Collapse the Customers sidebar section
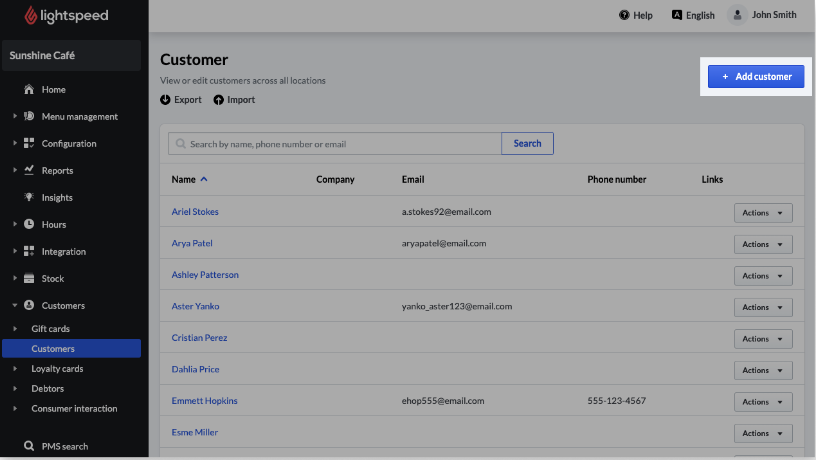 pos(15,306)
